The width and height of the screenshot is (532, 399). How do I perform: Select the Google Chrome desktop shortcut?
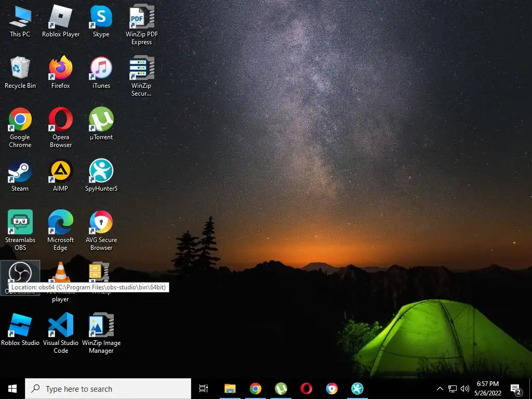20,128
